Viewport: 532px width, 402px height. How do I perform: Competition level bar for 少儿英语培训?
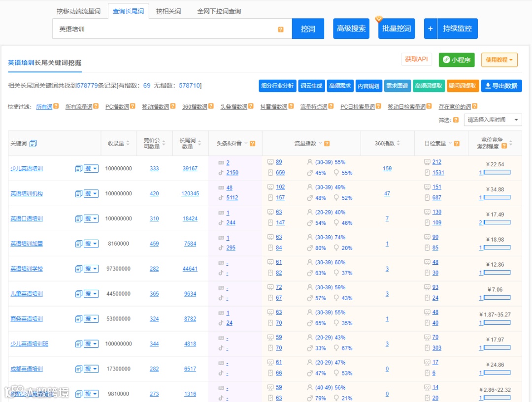497,173
